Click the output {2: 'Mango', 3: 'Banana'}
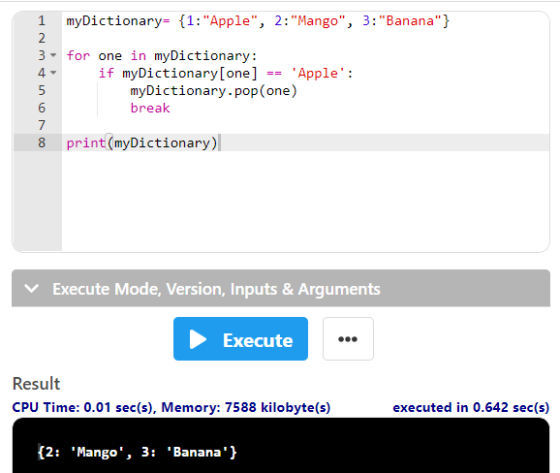The image size is (560, 473). [x=137, y=452]
